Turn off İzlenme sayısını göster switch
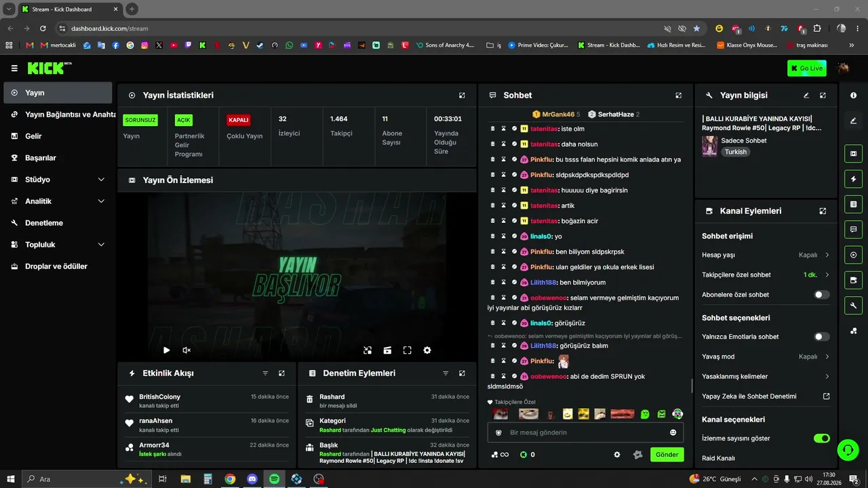This screenshot has width=868, height=488. (821, 439)
